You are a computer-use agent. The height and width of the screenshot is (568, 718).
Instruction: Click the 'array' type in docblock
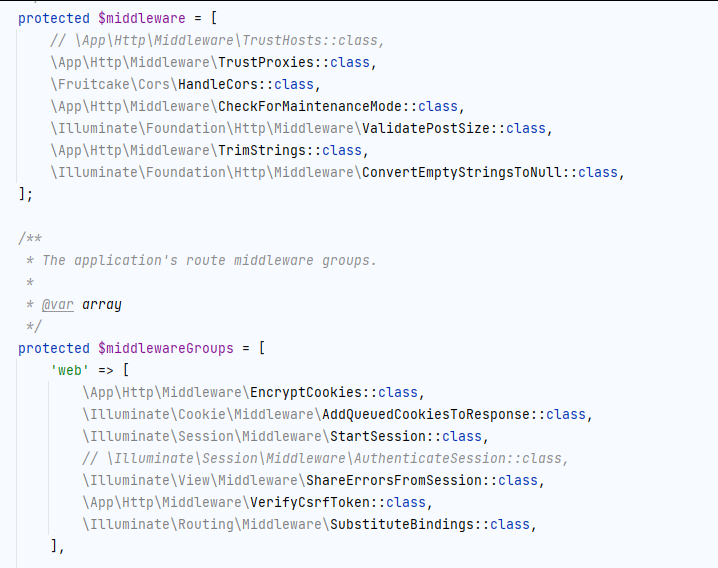102,305
